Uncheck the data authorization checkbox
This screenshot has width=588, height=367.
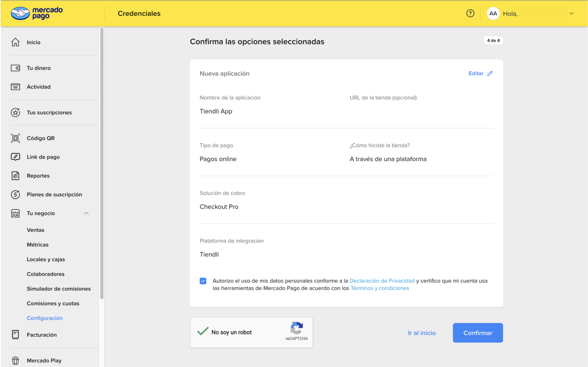203,281
